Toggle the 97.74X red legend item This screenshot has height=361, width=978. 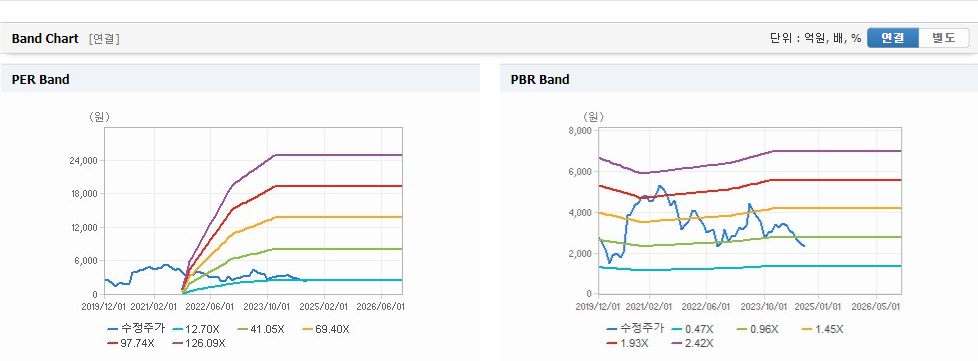(x=130, y=343)
